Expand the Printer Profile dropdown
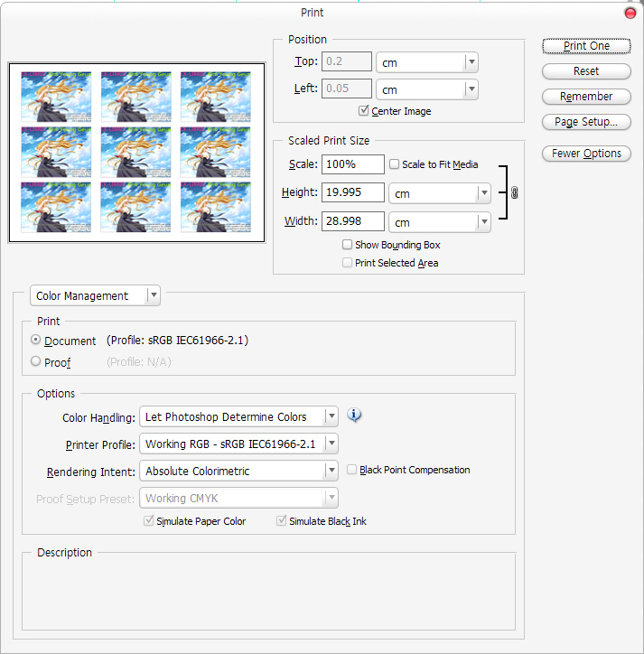The image size is (644, 654). point(238,444)
